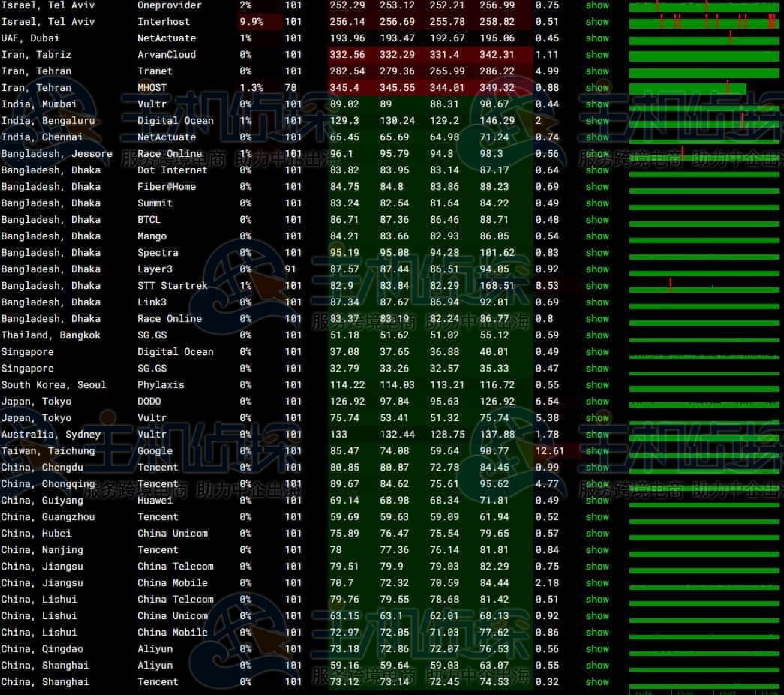Open graph bar for Singapore Digital Ocean

click(x=704, y=357)
